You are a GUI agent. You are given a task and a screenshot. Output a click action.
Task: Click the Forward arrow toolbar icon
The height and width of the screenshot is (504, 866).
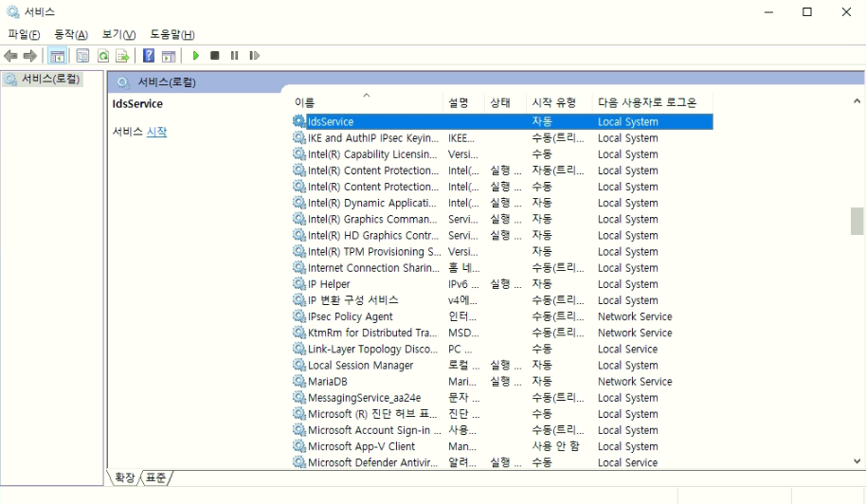click(29, 56)
